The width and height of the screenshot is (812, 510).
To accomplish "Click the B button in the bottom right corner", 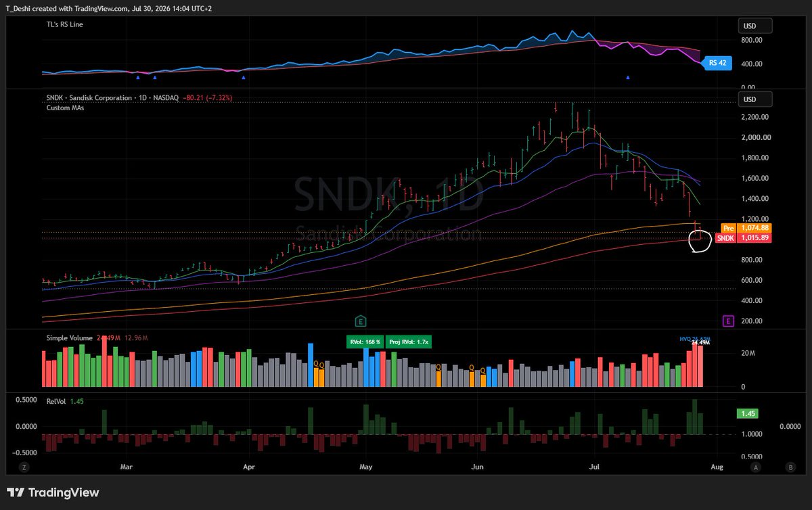I will click(x=790, y=467).
